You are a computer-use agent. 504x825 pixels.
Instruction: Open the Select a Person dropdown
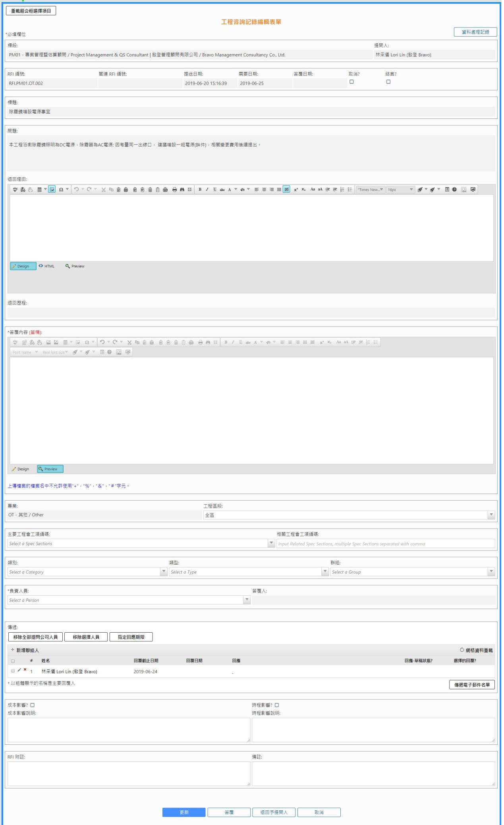pos(247,600)
